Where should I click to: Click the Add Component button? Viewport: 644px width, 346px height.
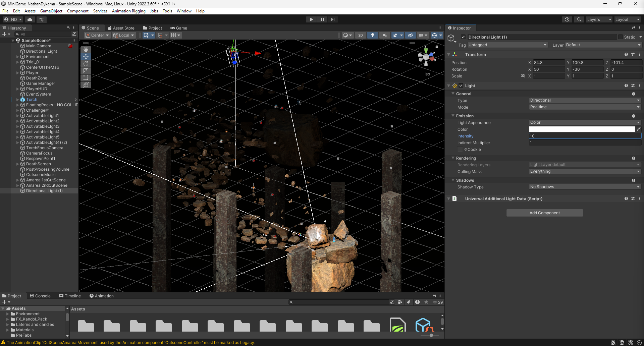point(544,213)
